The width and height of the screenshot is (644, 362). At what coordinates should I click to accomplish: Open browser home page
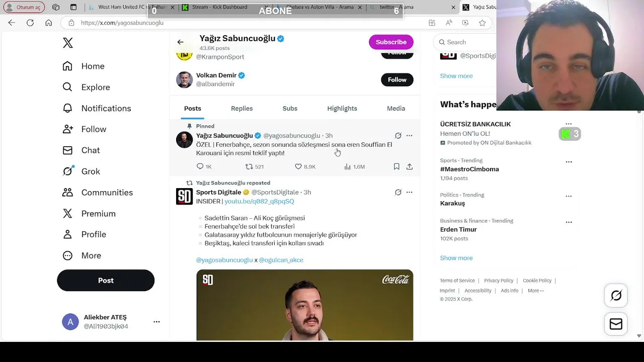pos(48,23)
